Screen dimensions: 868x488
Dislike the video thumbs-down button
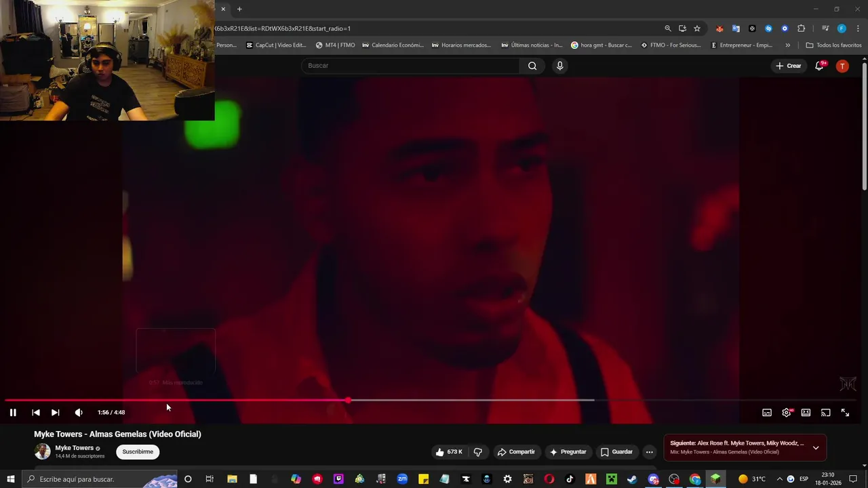pos(477,452)
